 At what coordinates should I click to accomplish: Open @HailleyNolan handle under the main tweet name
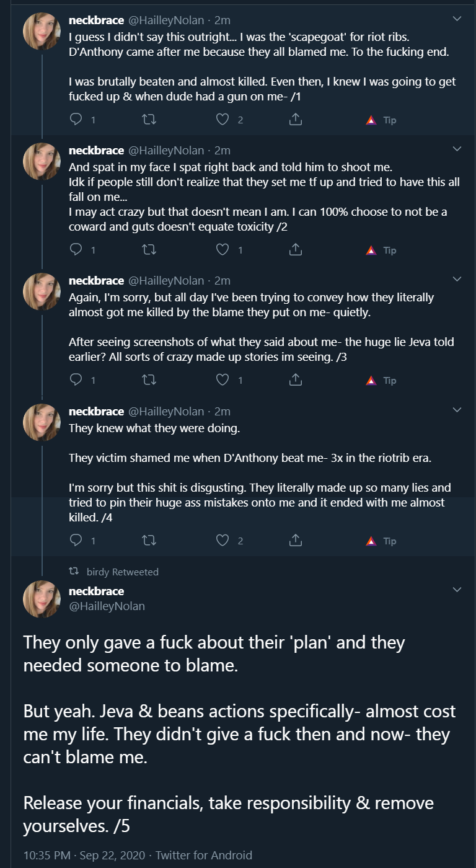[107, 606]
